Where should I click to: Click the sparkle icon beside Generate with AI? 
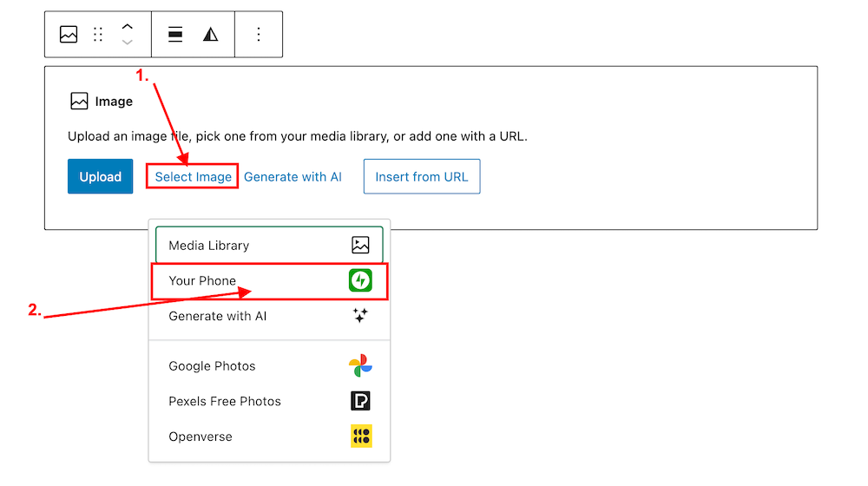pos(360,316)
